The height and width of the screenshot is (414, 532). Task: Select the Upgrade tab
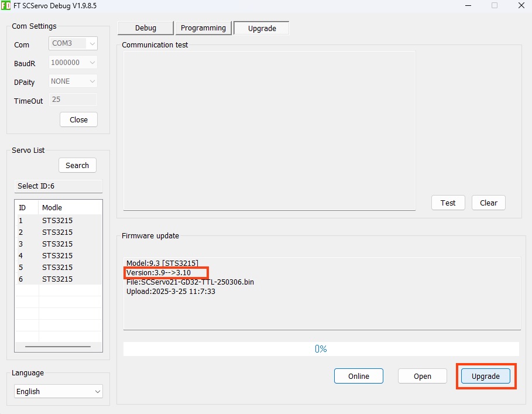(x=262, y=28)
